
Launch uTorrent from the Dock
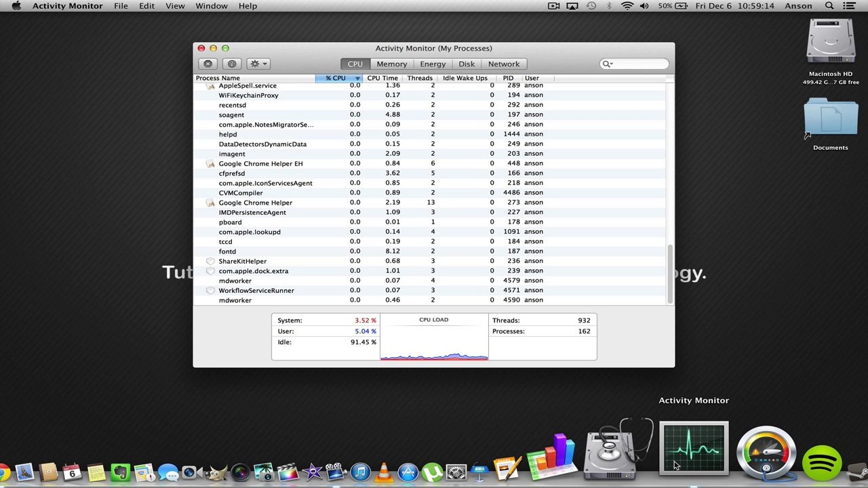432,471
